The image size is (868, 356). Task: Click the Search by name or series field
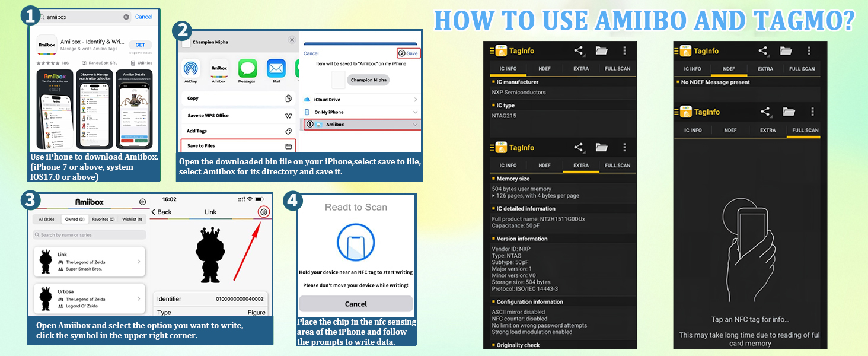[x=90, y=235]
